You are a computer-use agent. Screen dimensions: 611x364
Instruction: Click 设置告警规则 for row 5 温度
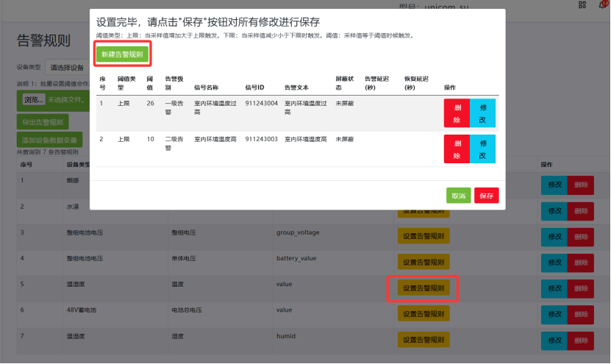click(x=423, y=288)
